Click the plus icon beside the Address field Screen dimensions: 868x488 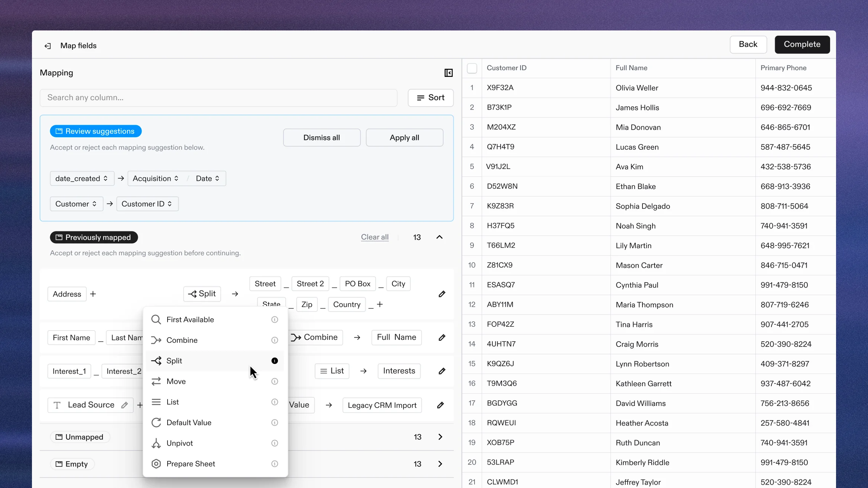[x=93, y=294]
